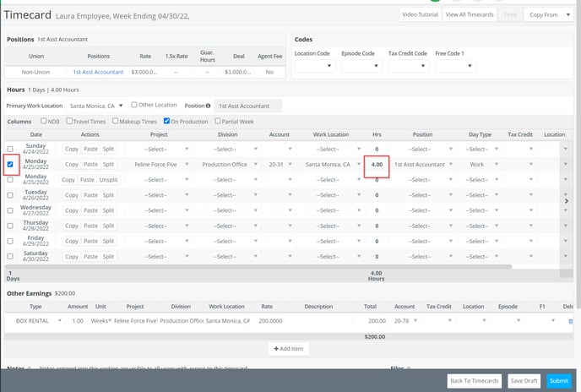The width and height of the screenshot is (581, 392).
Task: Click Split on the Wednesday row
Action: [x=108, y=210]
